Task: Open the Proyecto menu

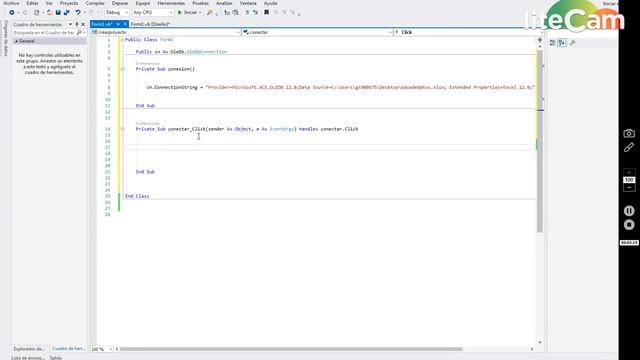Action: [x=69, y=3]
